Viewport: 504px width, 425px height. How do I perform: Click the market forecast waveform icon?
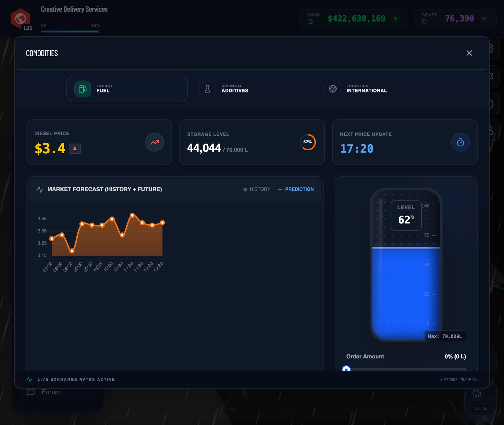click(40, 189)
